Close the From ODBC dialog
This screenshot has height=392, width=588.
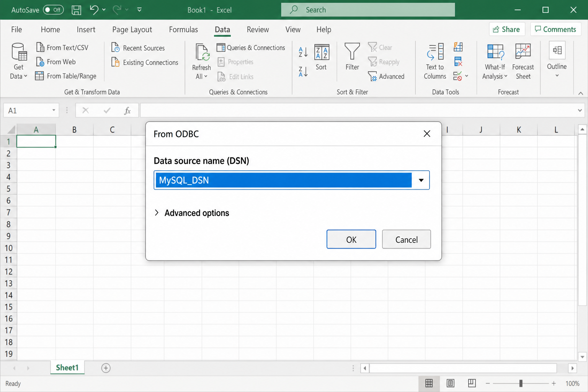click(x=427, y=134)
